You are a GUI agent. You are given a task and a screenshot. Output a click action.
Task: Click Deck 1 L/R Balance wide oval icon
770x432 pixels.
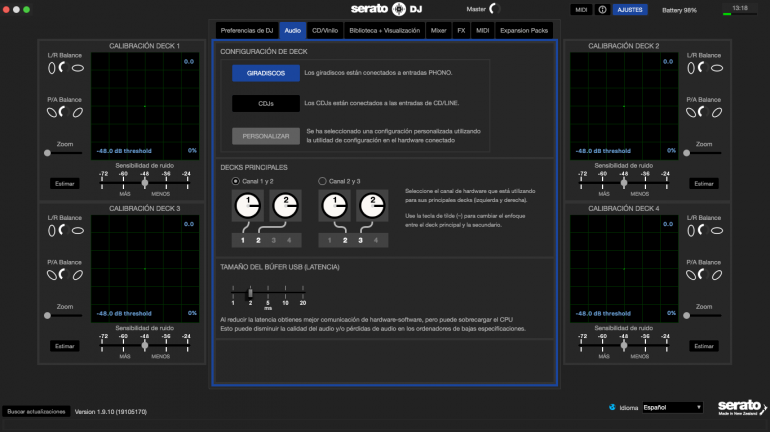[x=78, y=68]
